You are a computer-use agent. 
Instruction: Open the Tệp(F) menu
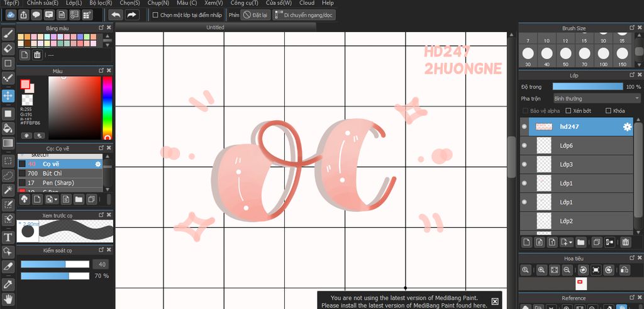tap(11, 3)
